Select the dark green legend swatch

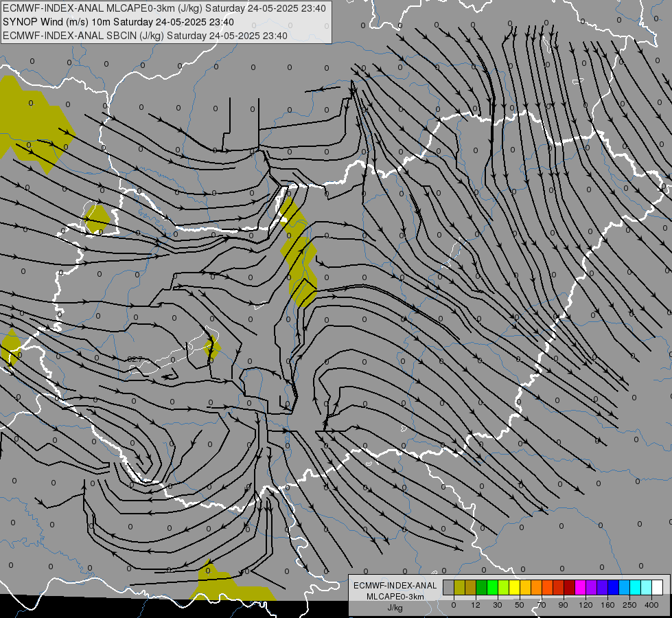point(481,588)
